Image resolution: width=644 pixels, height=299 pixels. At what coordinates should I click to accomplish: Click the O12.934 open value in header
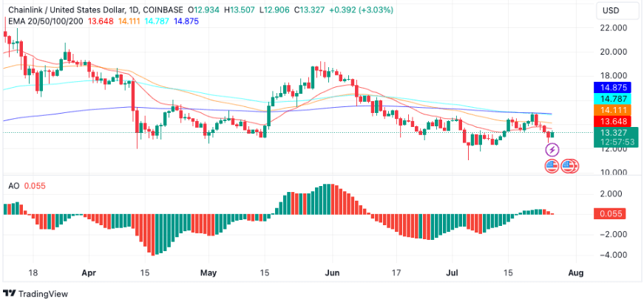click(203, 10)
